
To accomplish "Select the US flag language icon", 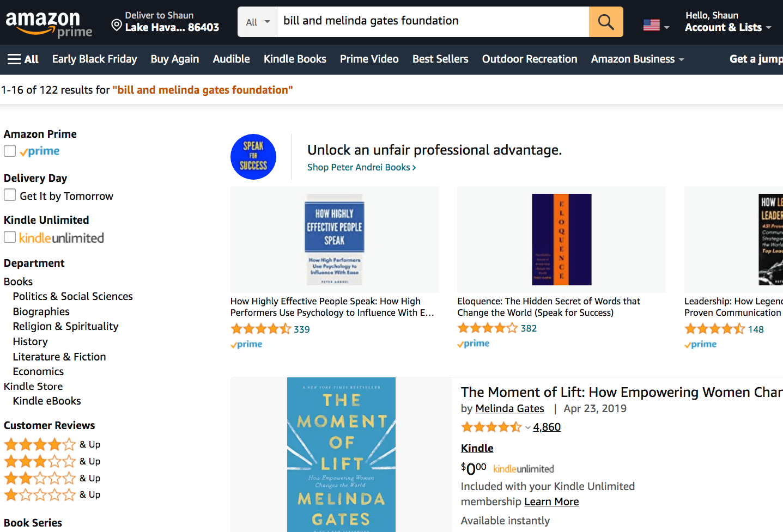I will coord(651,25).
